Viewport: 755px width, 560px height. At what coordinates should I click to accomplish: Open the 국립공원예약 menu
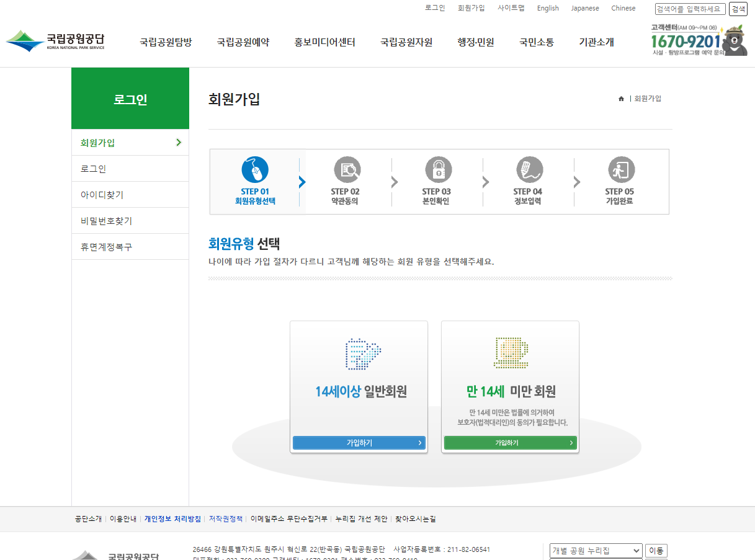(x=243, y=42)
